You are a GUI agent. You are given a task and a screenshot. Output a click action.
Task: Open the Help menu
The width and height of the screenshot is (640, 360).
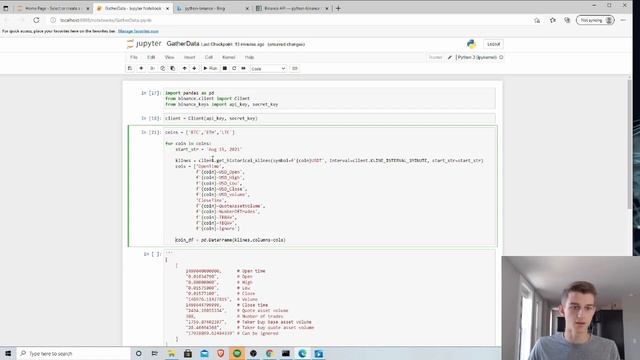(249, 58)
